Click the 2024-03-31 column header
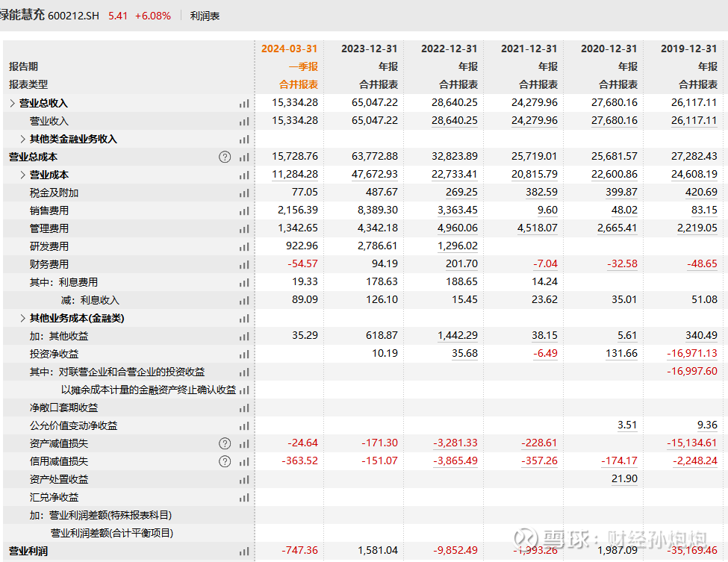Viewport: 728px width, 562px height. [290, 48]
